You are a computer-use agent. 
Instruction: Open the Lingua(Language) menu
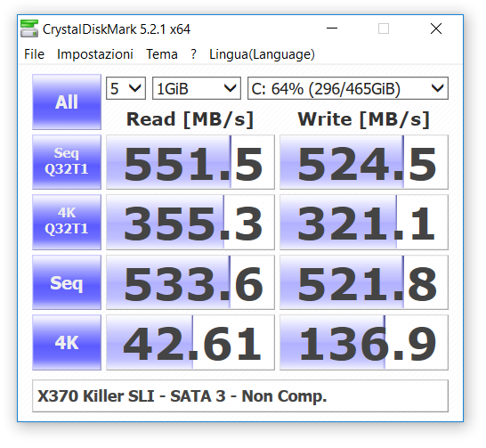pyautogui.click(x=262, y=54)
